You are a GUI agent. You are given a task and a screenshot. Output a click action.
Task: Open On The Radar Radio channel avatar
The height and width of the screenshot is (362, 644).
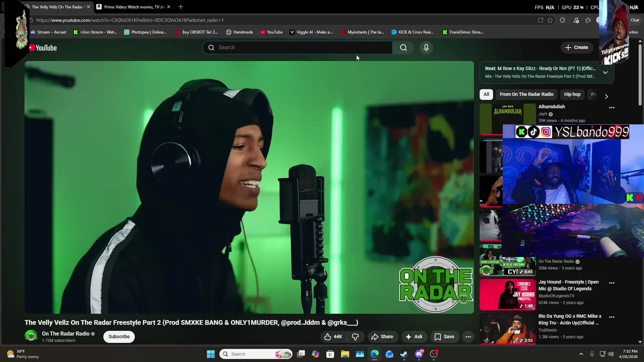point(31,336)
